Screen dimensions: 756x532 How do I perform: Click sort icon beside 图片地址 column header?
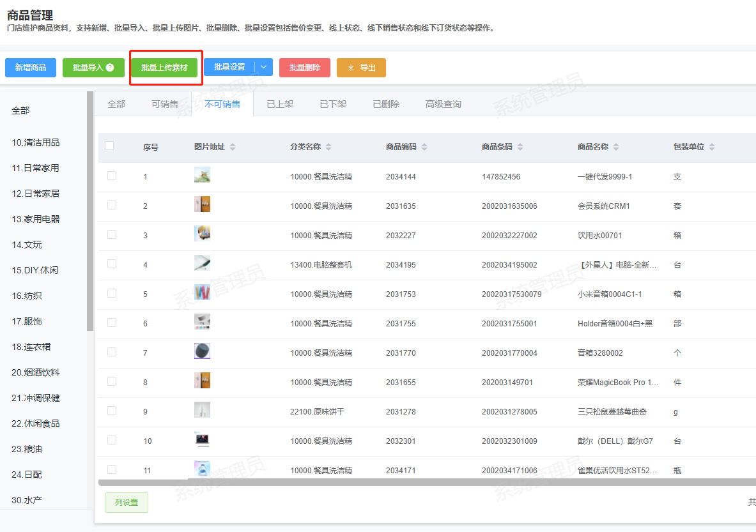[233, 147]
